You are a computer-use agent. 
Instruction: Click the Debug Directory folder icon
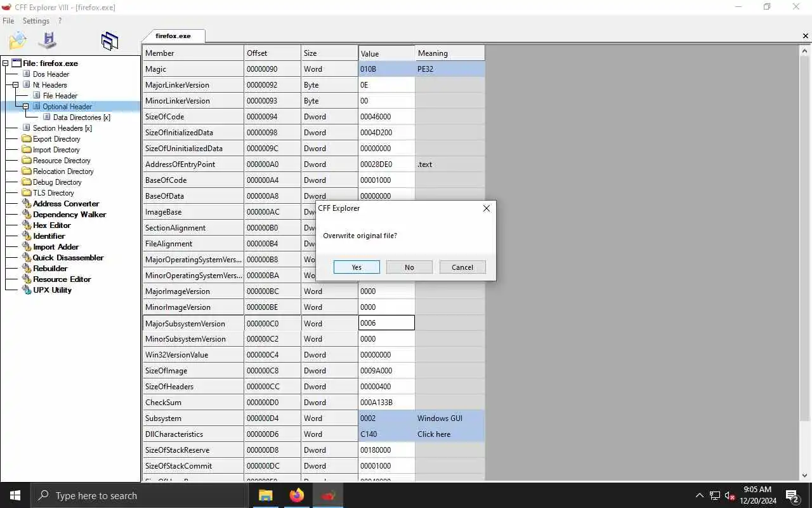point(27,182)
